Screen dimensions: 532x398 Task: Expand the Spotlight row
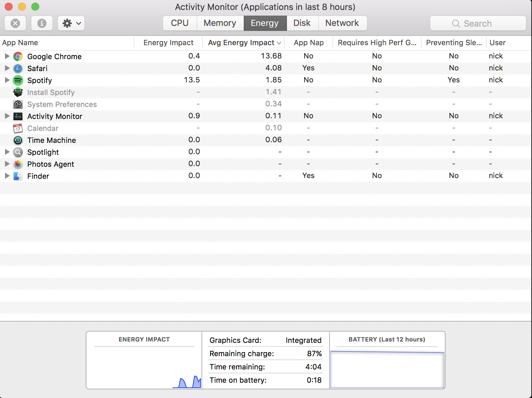(x=7, y=152)
